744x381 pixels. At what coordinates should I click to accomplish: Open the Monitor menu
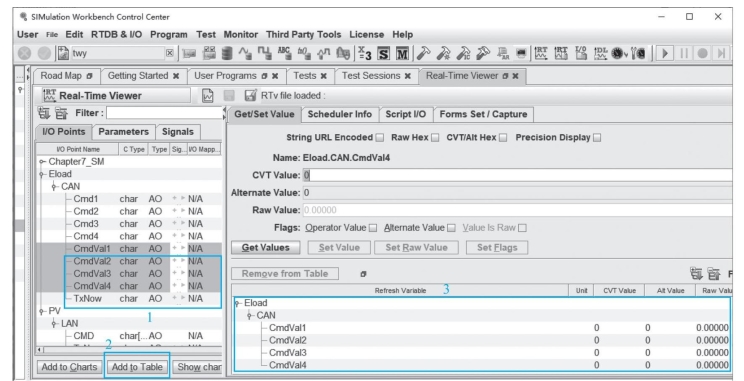click(241, 35)
